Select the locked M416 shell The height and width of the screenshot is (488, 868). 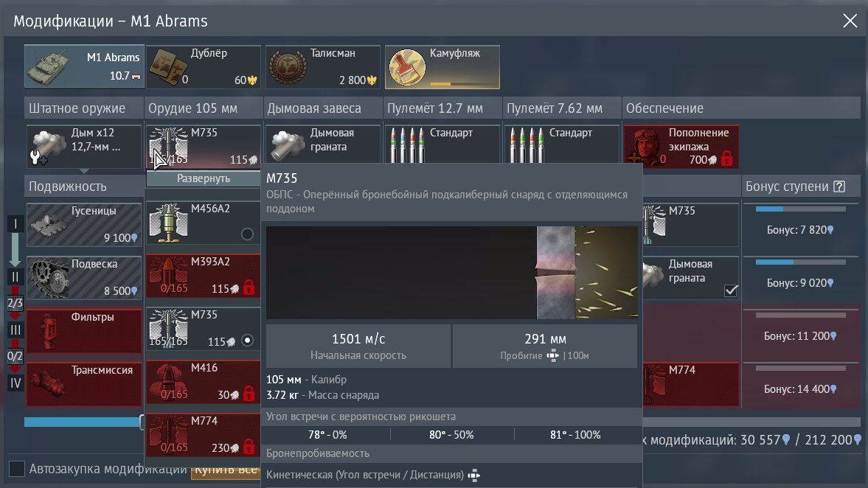coord(203,382)
